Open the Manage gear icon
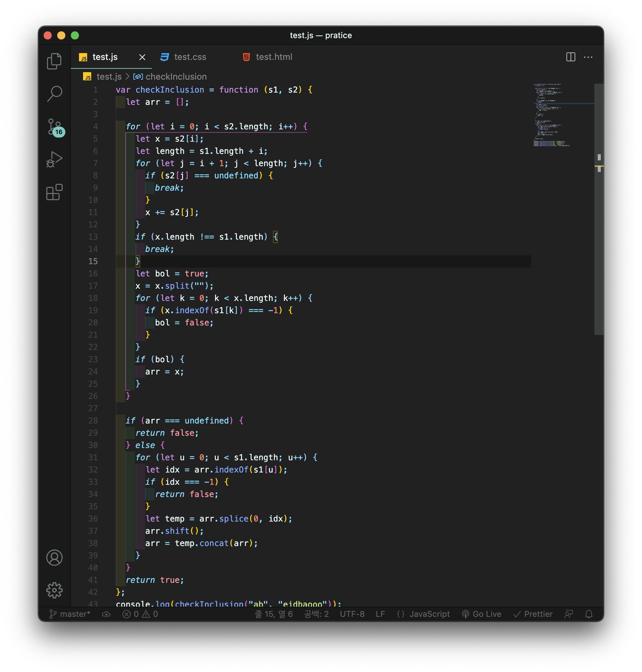Screen dimensions: 642x672 tap(54, 590)
